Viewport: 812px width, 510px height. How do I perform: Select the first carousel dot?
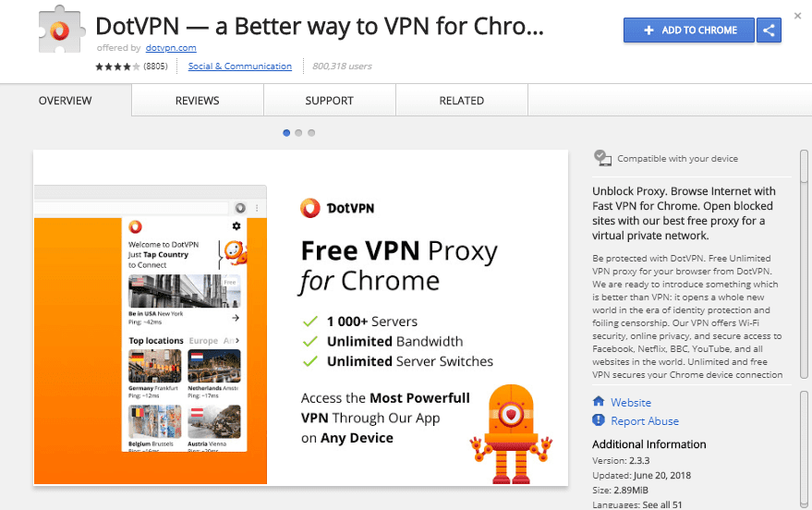click(286, 133)
